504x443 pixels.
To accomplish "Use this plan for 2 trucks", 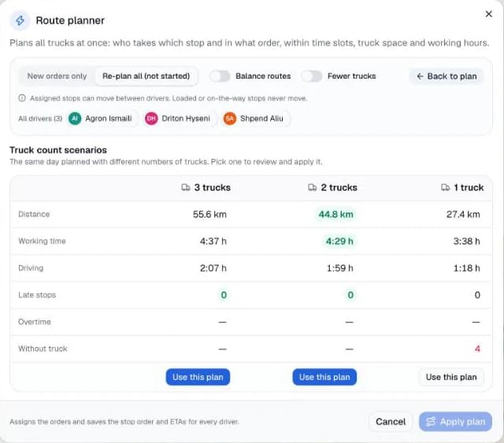I will [324, 377].
